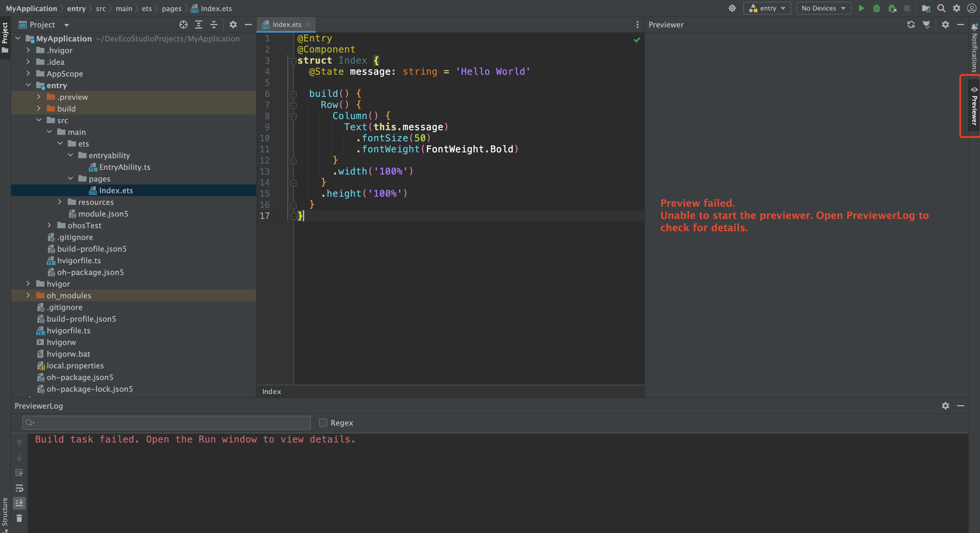Toggle the Previewer side tool window
This screenshot has height=533, width=980.
point(974,107)
